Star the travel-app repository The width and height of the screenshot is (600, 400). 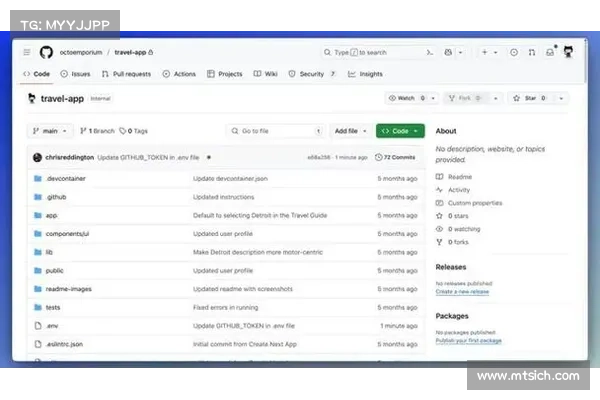pyautogui.click(x=530, y=98)
